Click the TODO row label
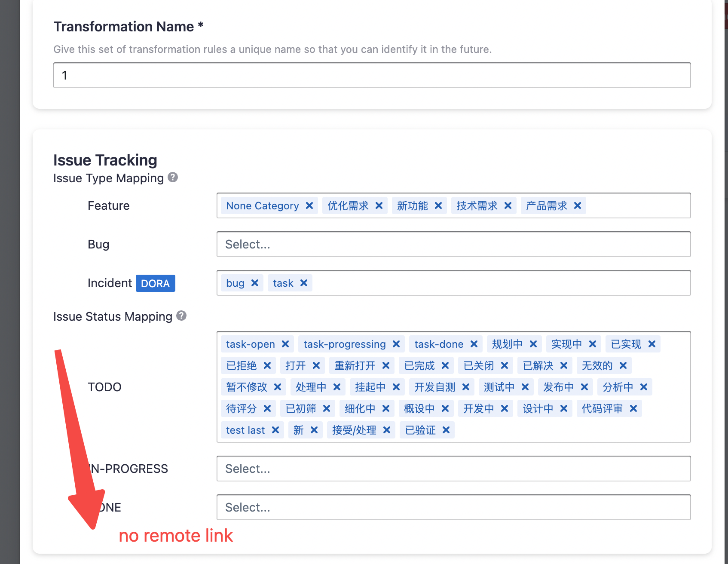Image resolution: width=728 pixels, height=564 pixels. pyautogui.click(x=104, y=387)
